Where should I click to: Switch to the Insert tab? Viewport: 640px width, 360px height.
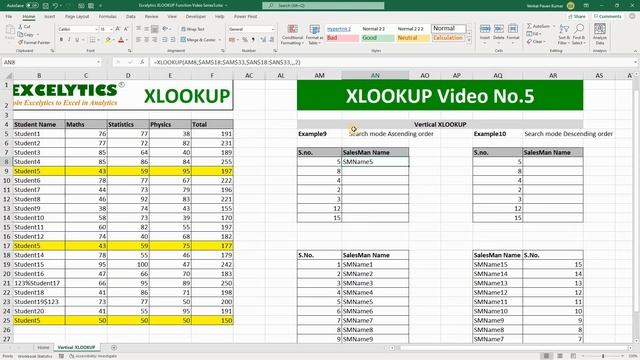point(49,16)
